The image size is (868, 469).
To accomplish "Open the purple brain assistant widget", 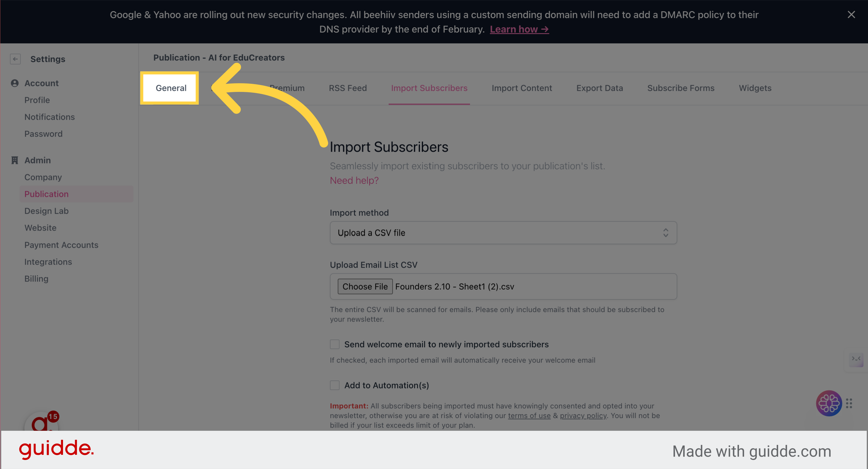I will [829, 403].
